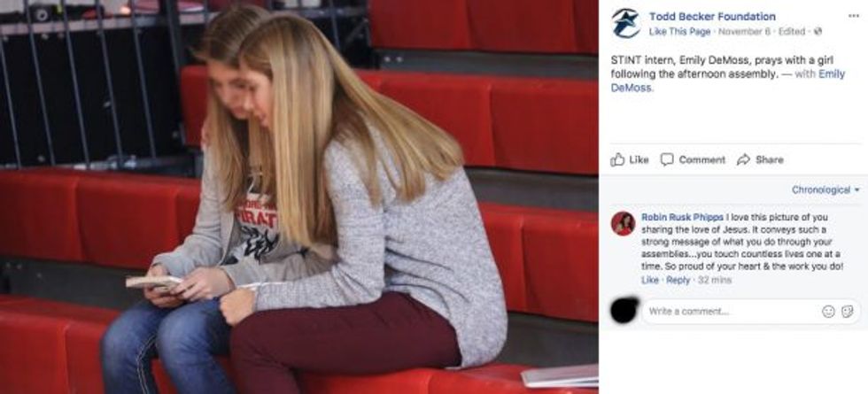The width and height of the screenshot is (868, 394).
Task: Open Todd Becker Foundation page logo
Action: [625, 23]
